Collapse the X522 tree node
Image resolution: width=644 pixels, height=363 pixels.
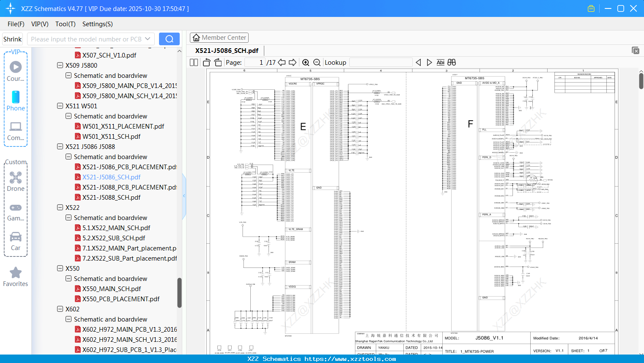60,208
